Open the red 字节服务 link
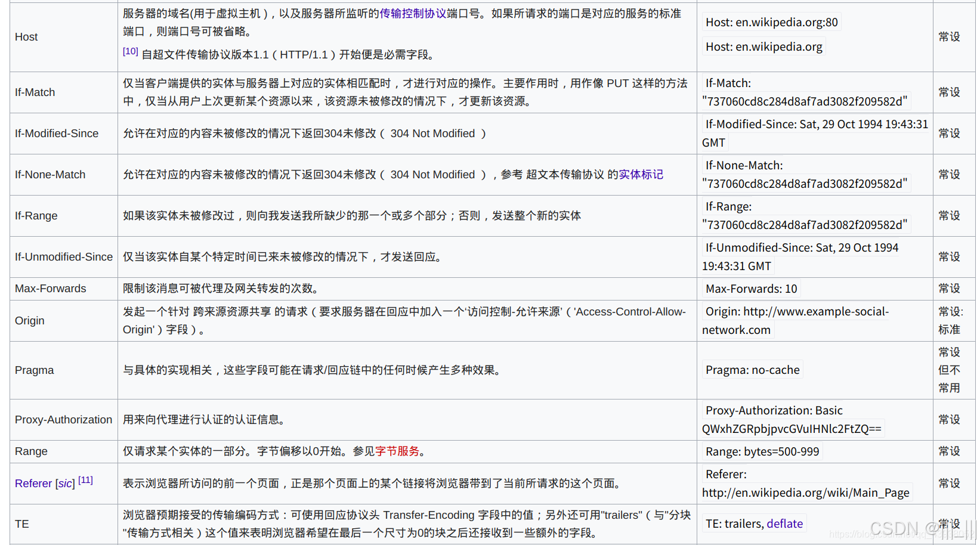 point(397,451)
